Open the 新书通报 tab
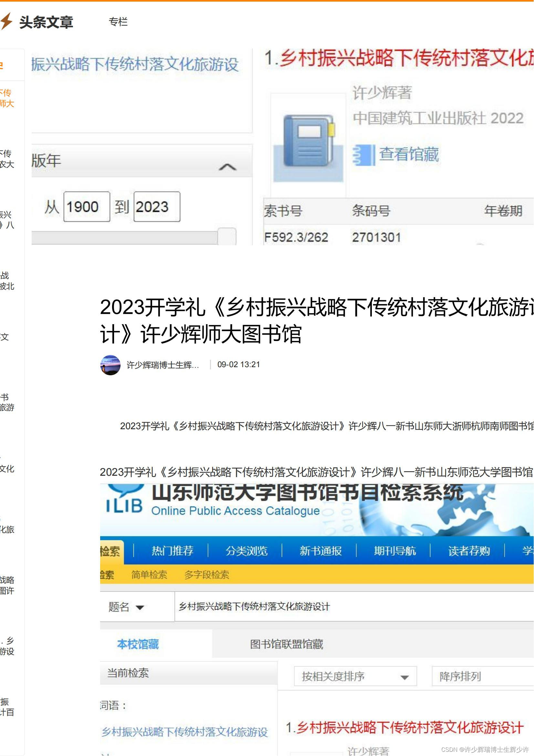The height and width of the screenshot is (756, 534). (x=321, y=550)
